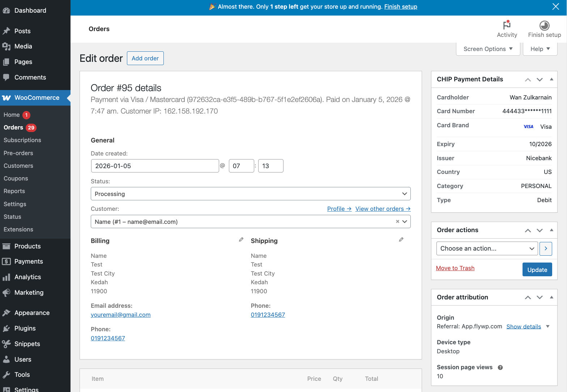The width and height of the screenshot is (567, 392).
Task: Toggle the Order actions panel collapse
Action: tap(551, 230)
